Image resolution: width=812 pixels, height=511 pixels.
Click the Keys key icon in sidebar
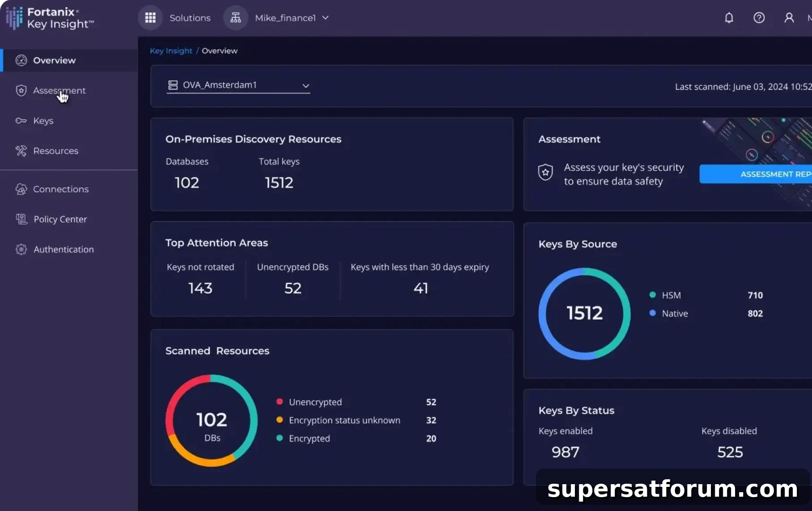point(21,121)
